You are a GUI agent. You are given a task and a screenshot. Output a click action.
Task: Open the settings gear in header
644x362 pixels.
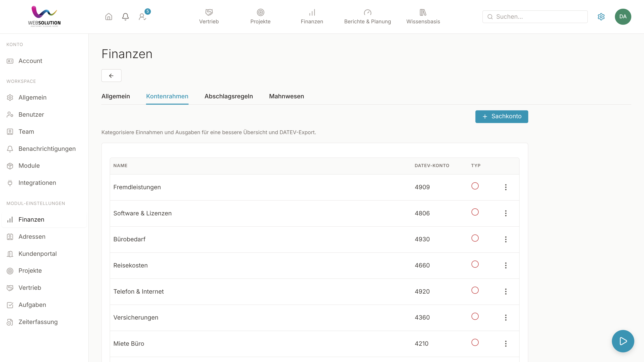[601, 17]
